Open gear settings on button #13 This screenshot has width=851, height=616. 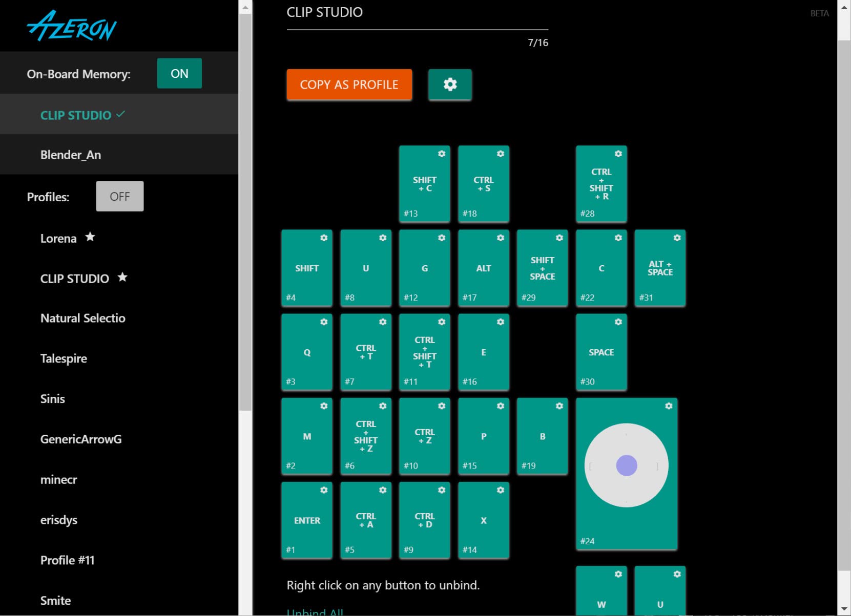coord(442,154)
